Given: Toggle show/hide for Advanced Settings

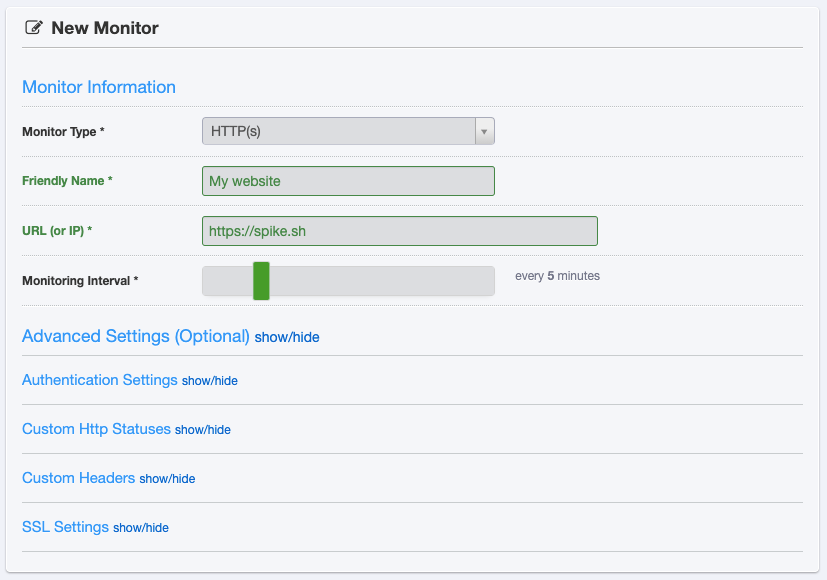Looking at the screenshot, I should [x=287, y=338].
